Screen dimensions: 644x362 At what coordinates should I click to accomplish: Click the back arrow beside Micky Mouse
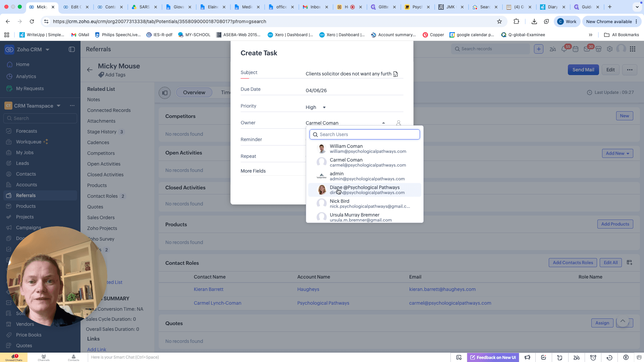(90, 70)
